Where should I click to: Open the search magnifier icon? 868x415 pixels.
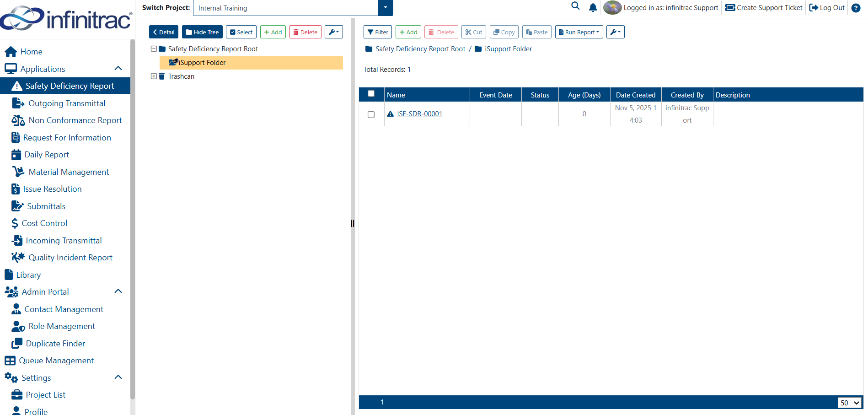[575, 6]
